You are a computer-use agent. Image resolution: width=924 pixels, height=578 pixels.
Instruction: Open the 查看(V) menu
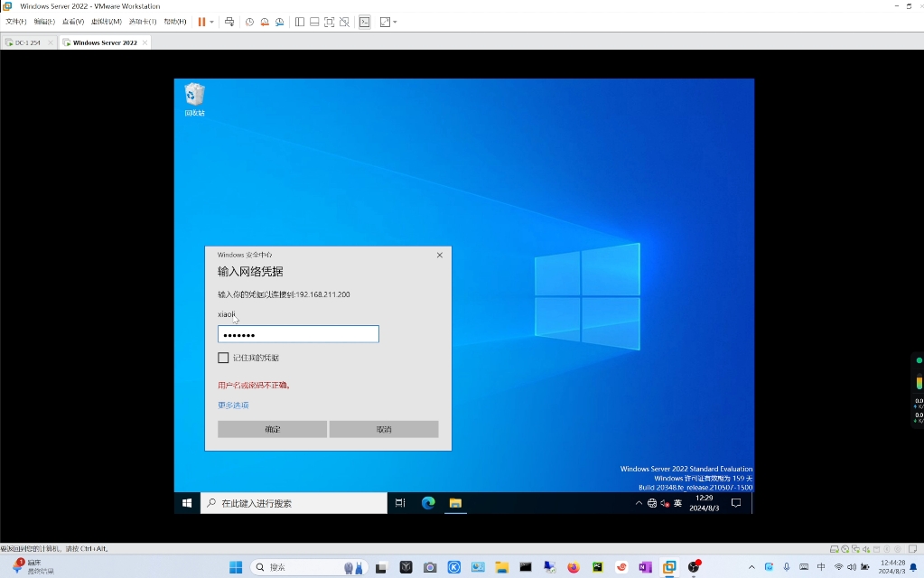[73, 22]
